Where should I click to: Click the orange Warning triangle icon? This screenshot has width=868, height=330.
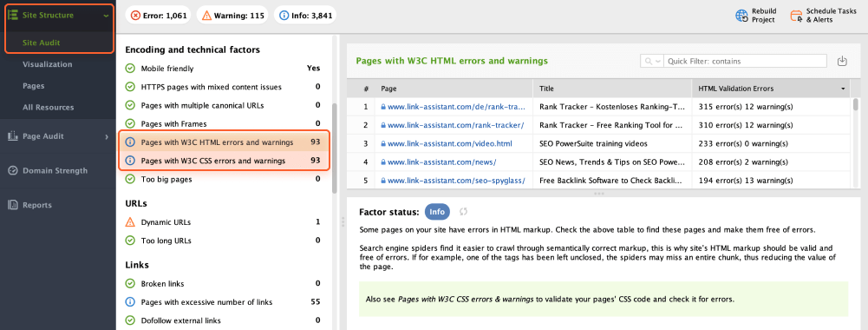[x=206, y=16]
